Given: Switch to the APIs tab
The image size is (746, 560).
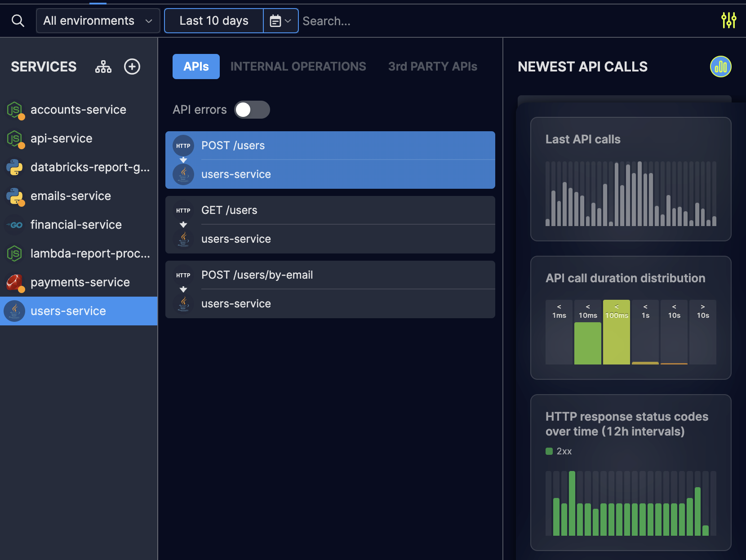Looking at the screenshot, I should (x=196, y=67).
